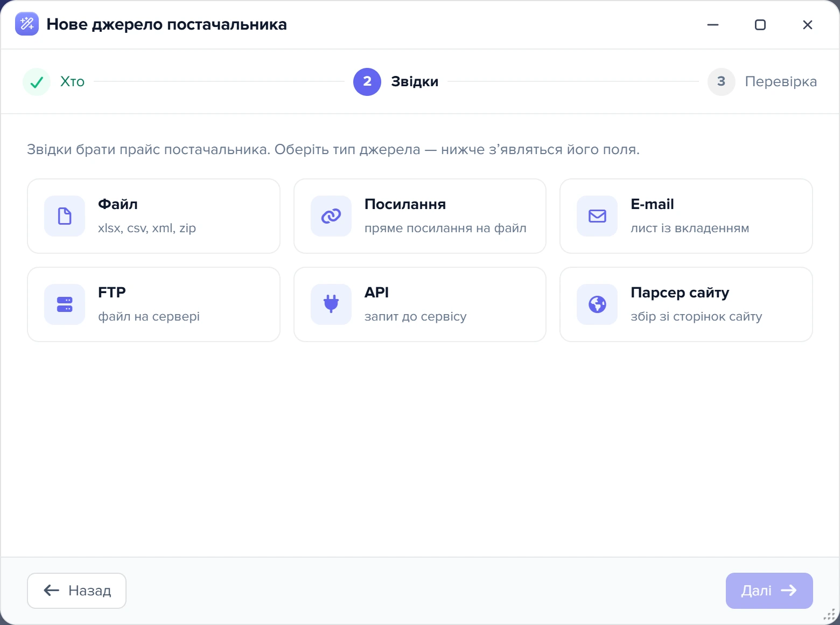The height and width of the screenshot is (625, 840).
Task: Click the text "збір зі сторінок сайту"
Action: tap(696, 316)
